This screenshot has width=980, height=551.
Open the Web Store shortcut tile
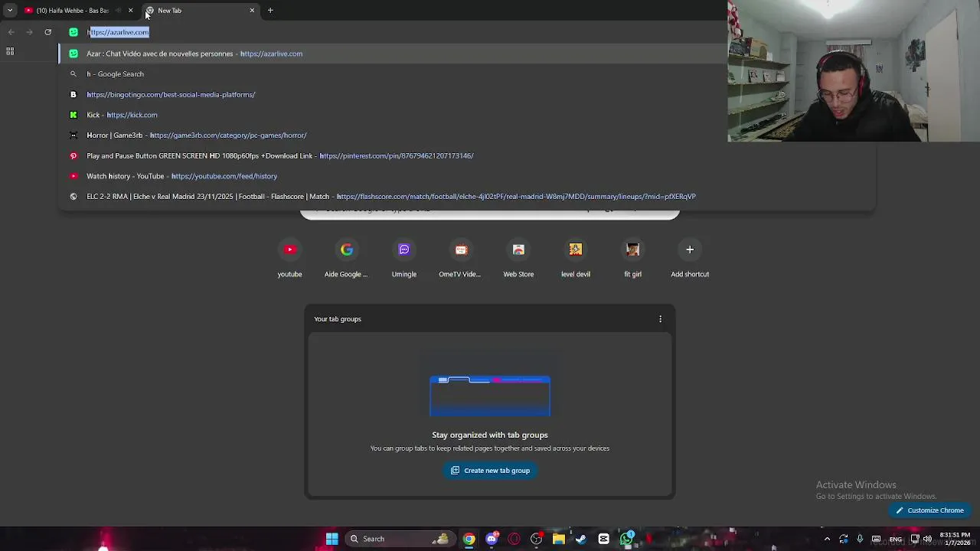click(x=518, y=259)
